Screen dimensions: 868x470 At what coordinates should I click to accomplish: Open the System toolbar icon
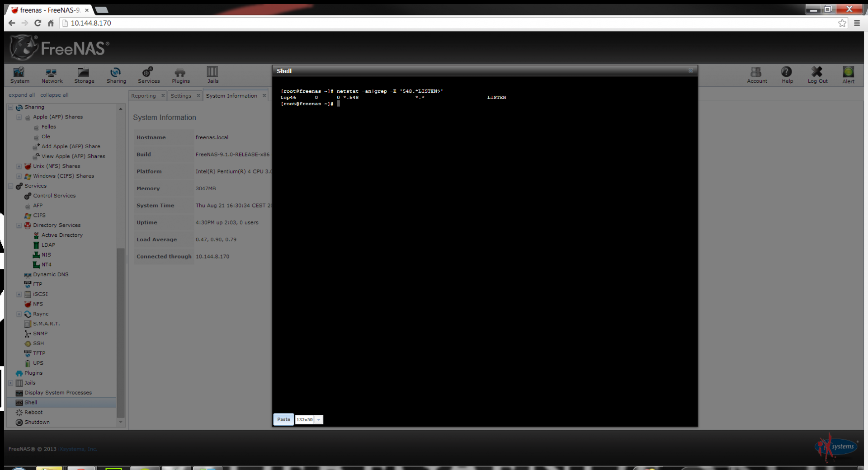coord(19,75)
